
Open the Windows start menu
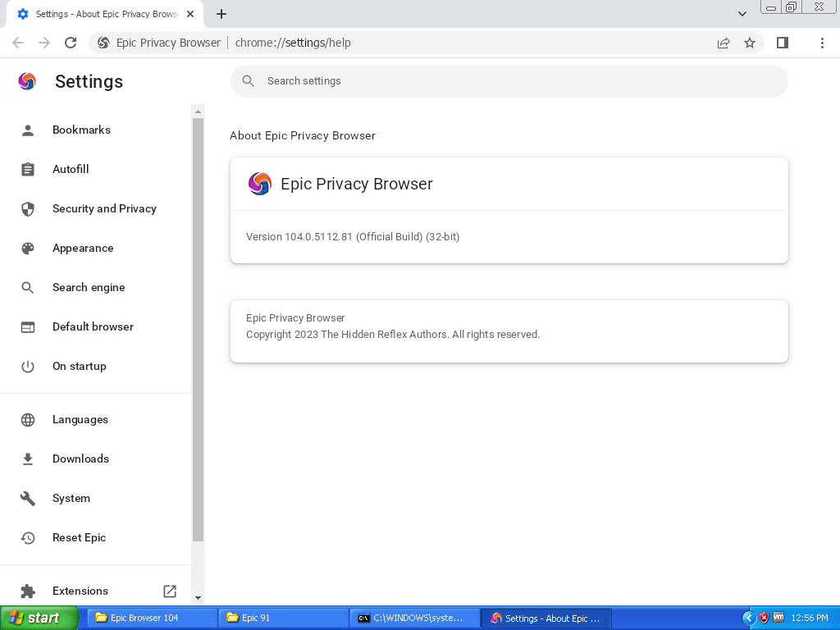pos(39,619)
